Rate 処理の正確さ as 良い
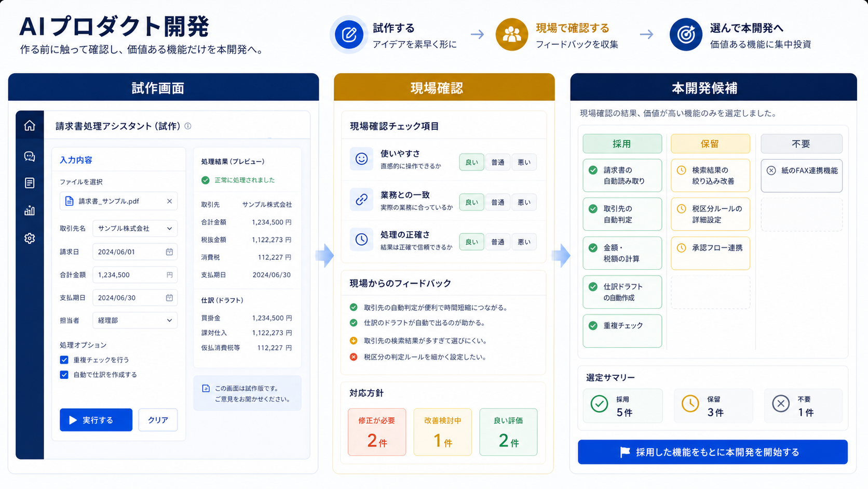This screenshot has height=489, width=868. pyautogui.click(x=471, y=242)
